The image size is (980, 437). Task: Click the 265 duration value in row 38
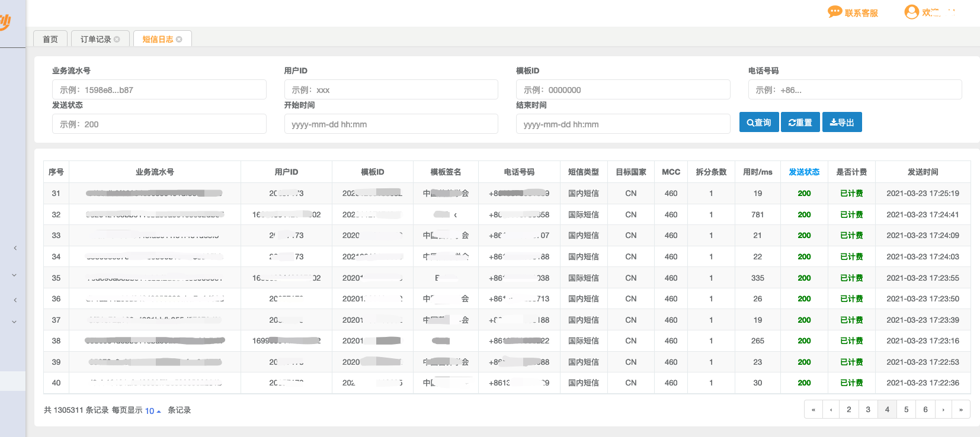(758, 340)
